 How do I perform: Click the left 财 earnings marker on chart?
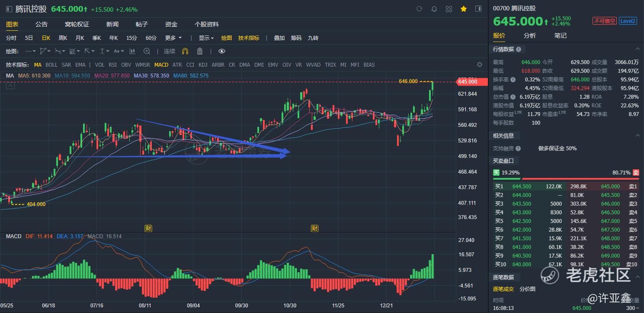coord(148,228)
